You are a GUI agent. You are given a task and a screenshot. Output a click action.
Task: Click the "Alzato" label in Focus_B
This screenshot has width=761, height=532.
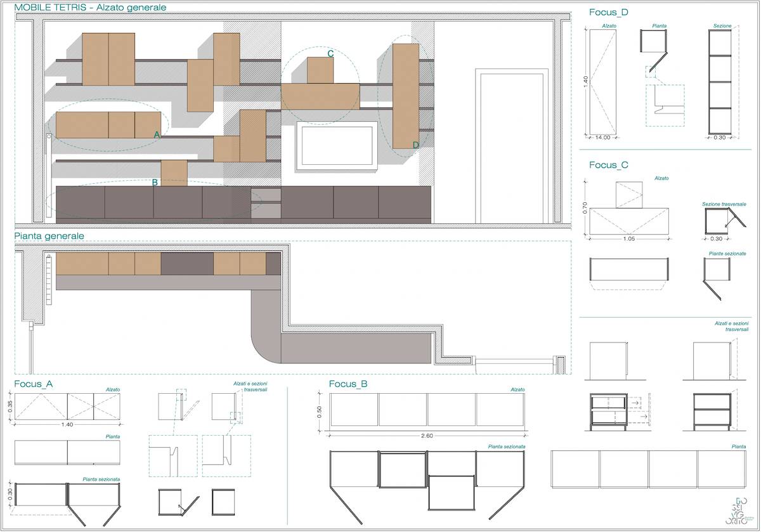[x=517, y=389]
